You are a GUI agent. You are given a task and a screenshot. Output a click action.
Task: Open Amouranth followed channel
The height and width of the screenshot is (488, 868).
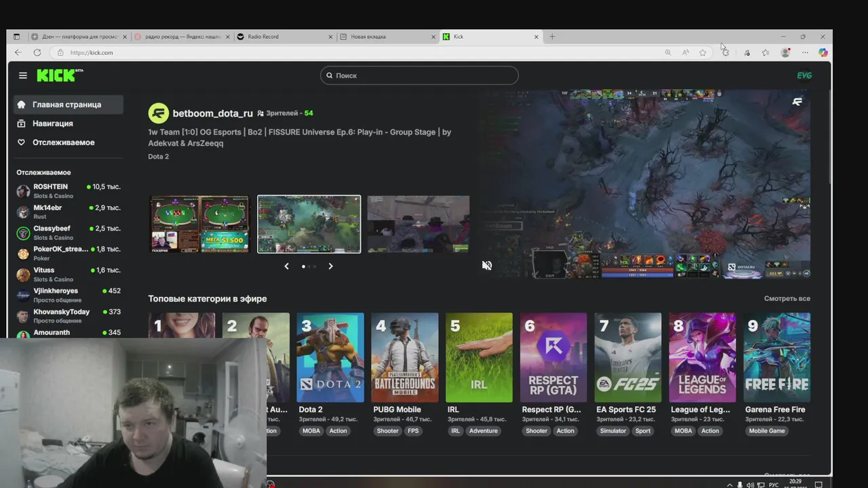[x=68, y=332]
